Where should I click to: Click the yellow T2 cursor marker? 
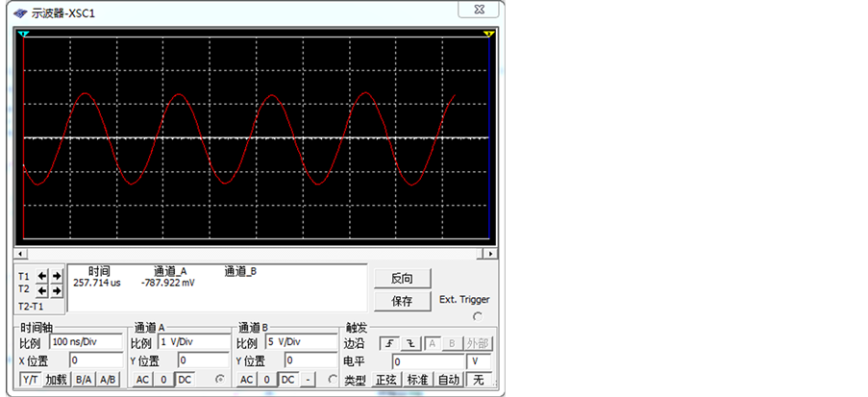(488, 35)
